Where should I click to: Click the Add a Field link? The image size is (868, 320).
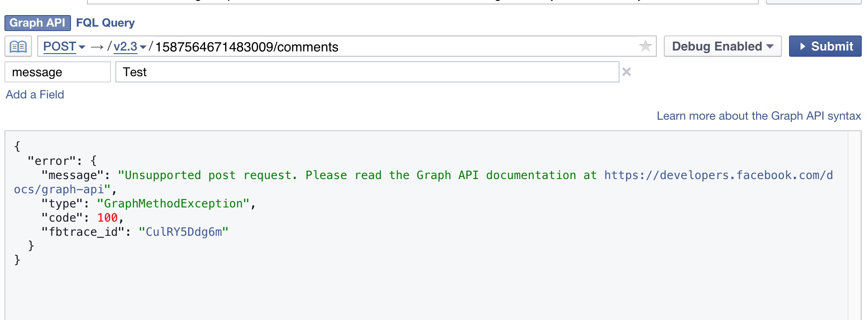pyautogui.click(x=35, y=94)
